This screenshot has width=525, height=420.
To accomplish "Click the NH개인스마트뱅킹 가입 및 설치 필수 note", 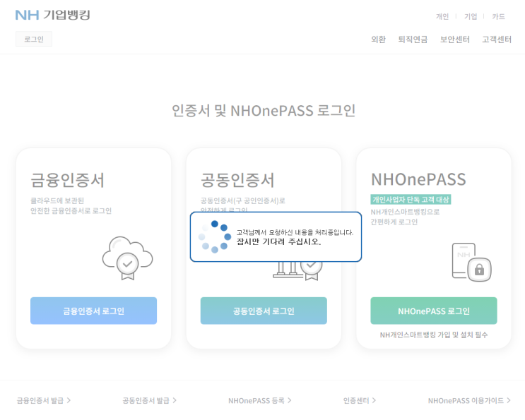I will tap(434, 335).
